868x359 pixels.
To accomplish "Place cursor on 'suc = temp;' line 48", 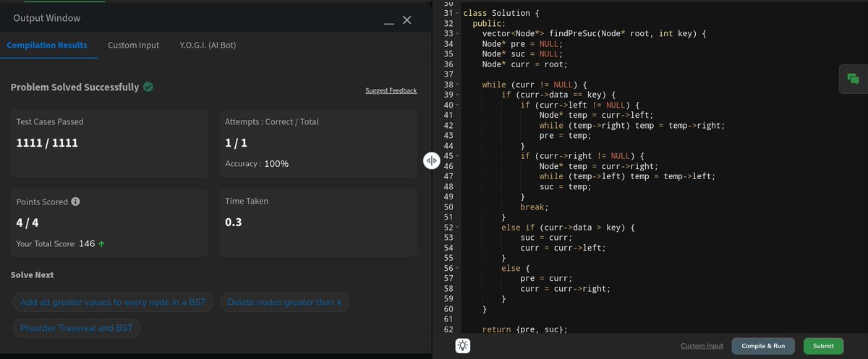I will 565,187.
